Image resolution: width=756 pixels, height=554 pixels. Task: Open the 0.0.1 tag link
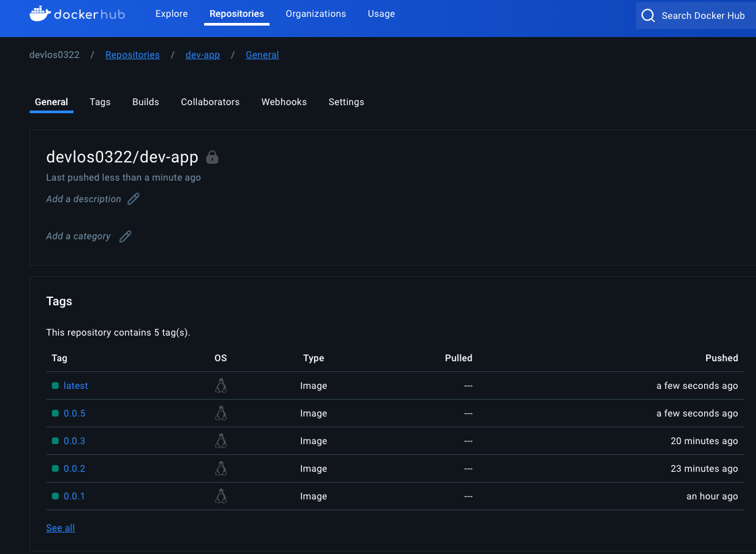tap(74, 496)
